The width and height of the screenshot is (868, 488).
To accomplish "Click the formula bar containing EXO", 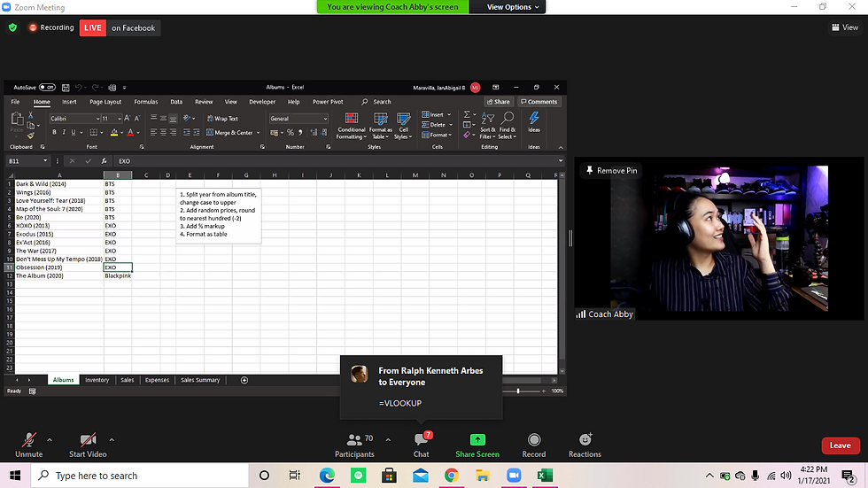I will tap(336, 161).
